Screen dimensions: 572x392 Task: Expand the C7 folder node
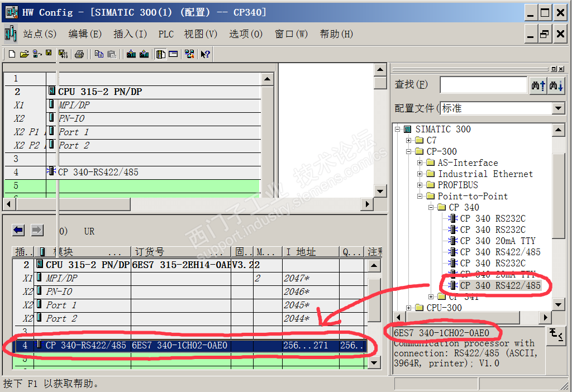408,140
